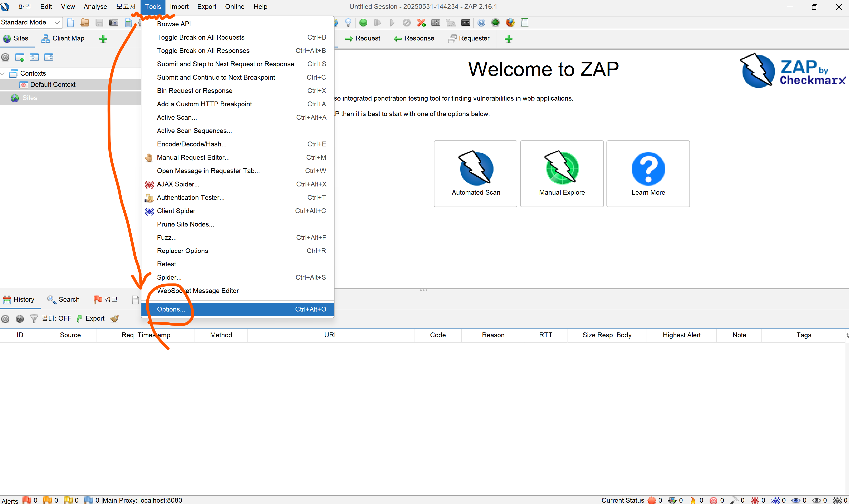The height and width of the screenshot is (504, 849).
Task: Select the Default Context tree item
Action: (53, 85)
